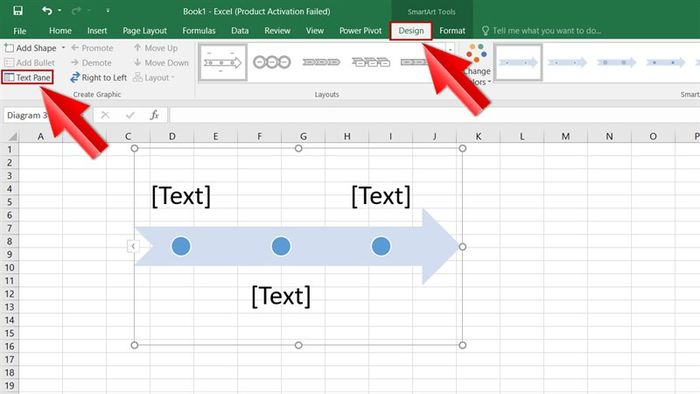Choose the circle accent timeline layout

272,62
